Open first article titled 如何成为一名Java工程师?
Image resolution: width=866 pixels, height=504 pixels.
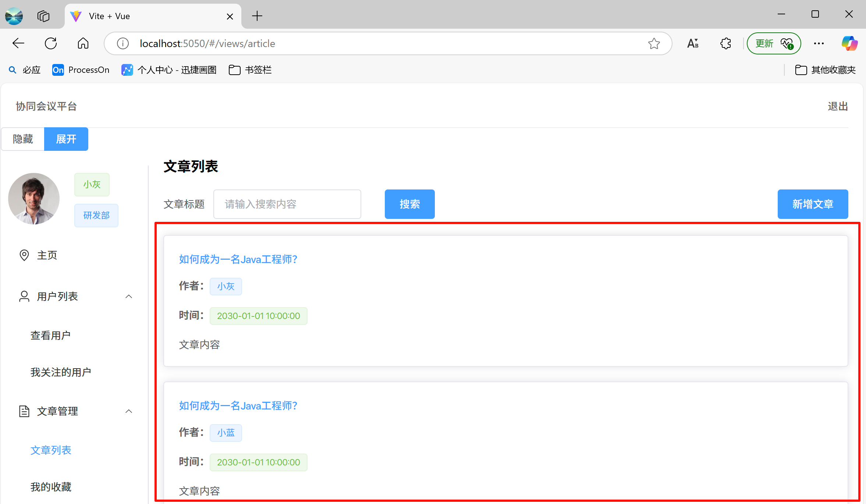pyautogui.click(x=238, y=259)
